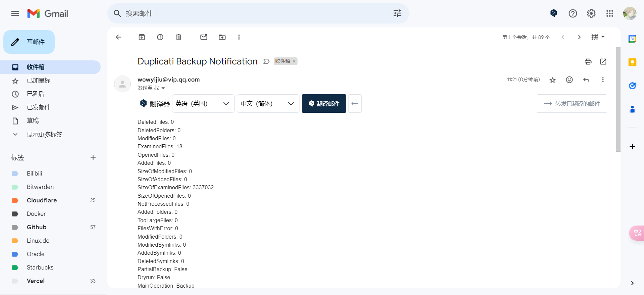Delete this email with trash icon
Screen dimensions: 644x295
click(x=179, y=37)
